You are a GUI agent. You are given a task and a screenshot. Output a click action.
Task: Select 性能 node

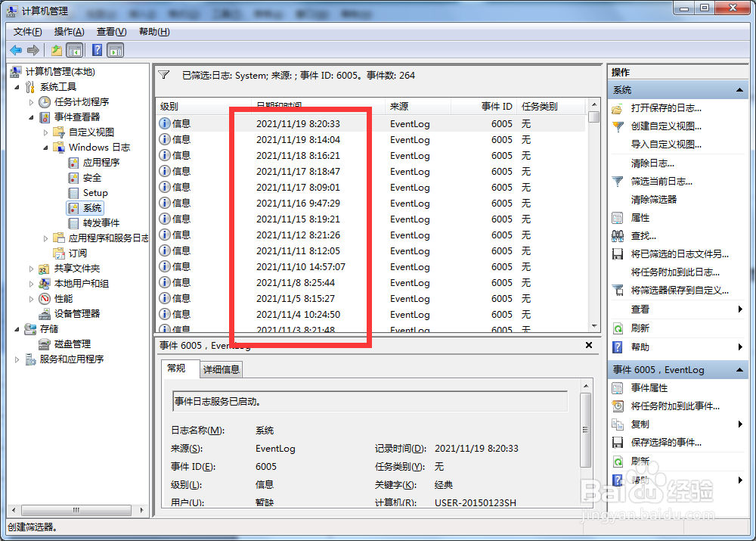pyautogui.click(x=64, y=299)
